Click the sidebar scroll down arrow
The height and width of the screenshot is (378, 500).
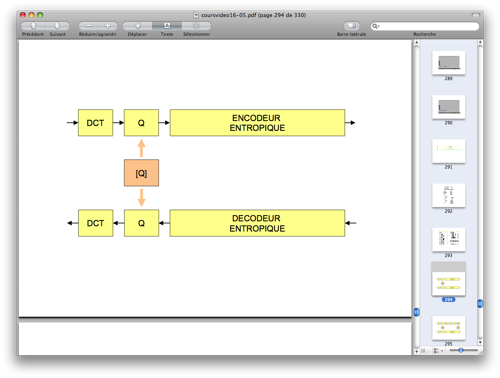coord(480,342)
